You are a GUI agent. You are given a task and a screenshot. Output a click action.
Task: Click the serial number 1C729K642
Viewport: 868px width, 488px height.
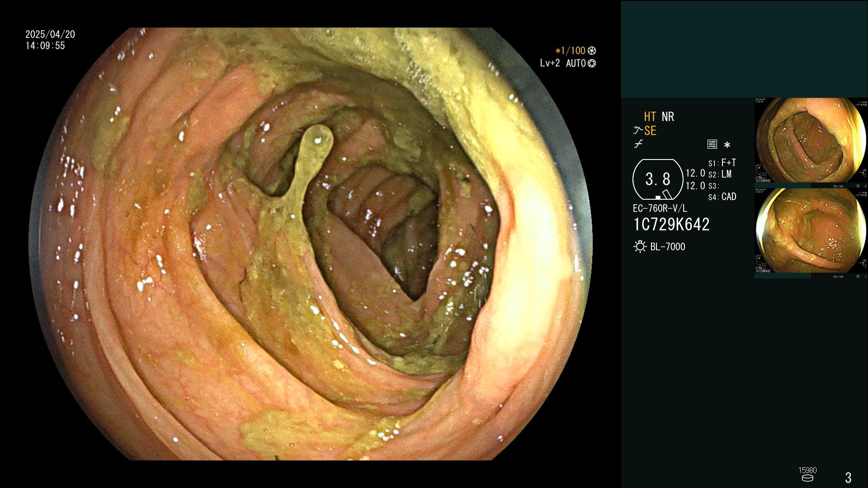coord(671,225)
